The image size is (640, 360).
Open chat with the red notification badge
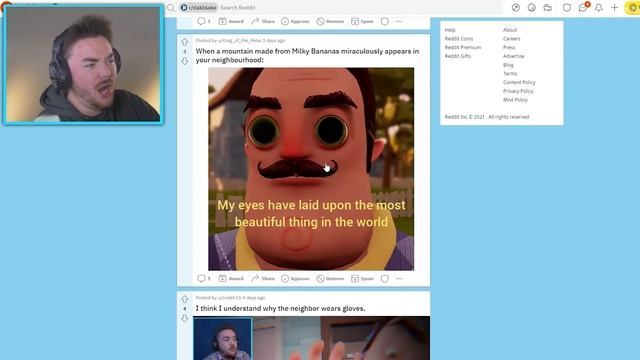point(583,7)
